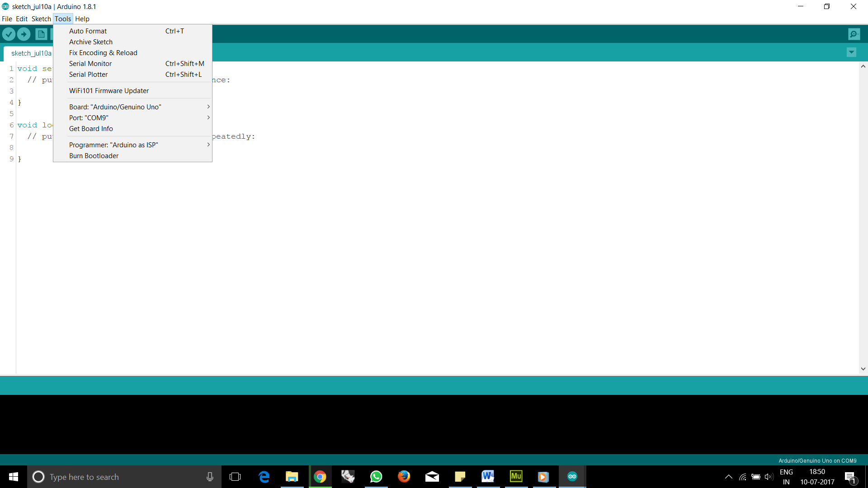This screenshot has height=488, width=868.
Task: Open Microsoft Word from taskbar
Action: click(488, 477)
